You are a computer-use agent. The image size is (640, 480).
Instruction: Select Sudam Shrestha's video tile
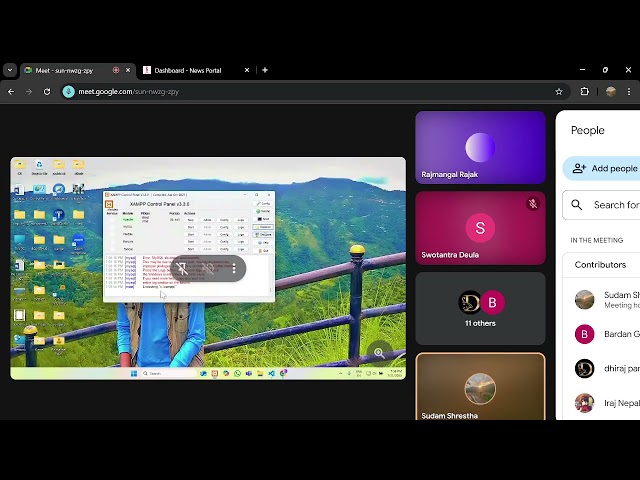click(x=480, y=386)
